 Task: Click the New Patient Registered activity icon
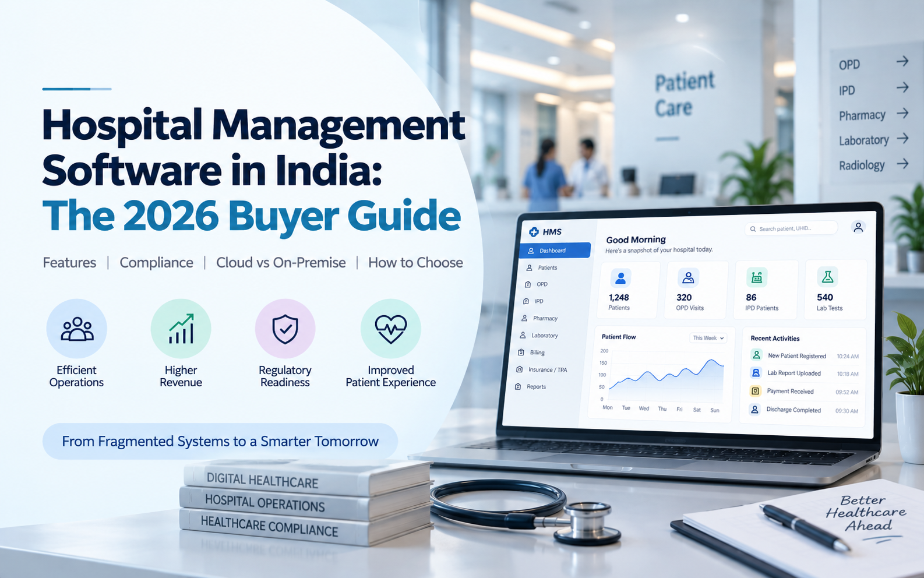click(756, 355)
